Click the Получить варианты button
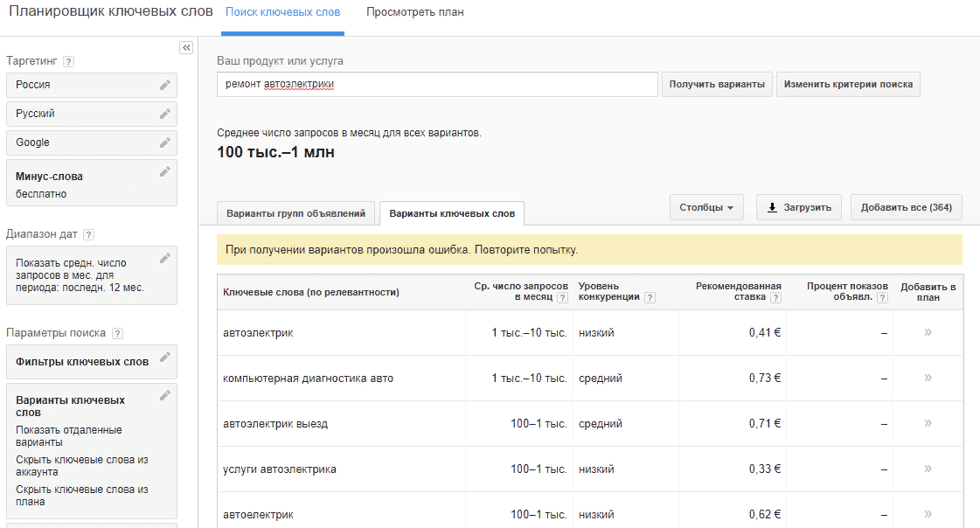The image size is (980, 528). [717, 84]
